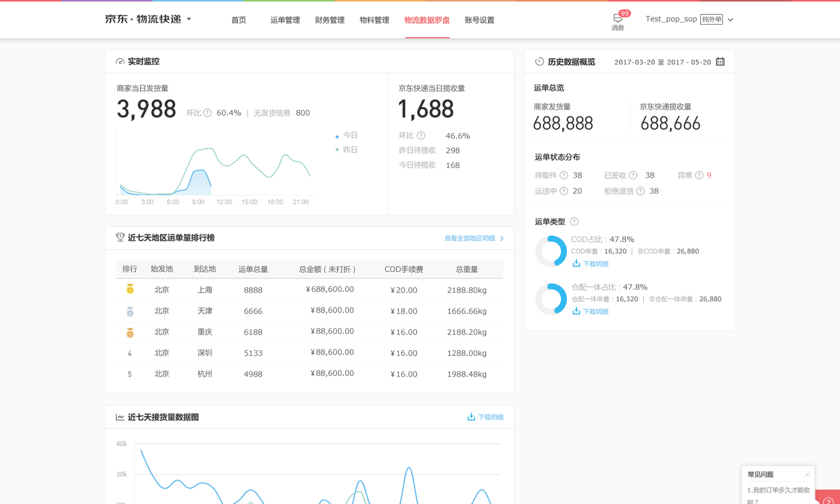Click 查看全部地区明细 link
840x504 pixels.
pos(470,238)
